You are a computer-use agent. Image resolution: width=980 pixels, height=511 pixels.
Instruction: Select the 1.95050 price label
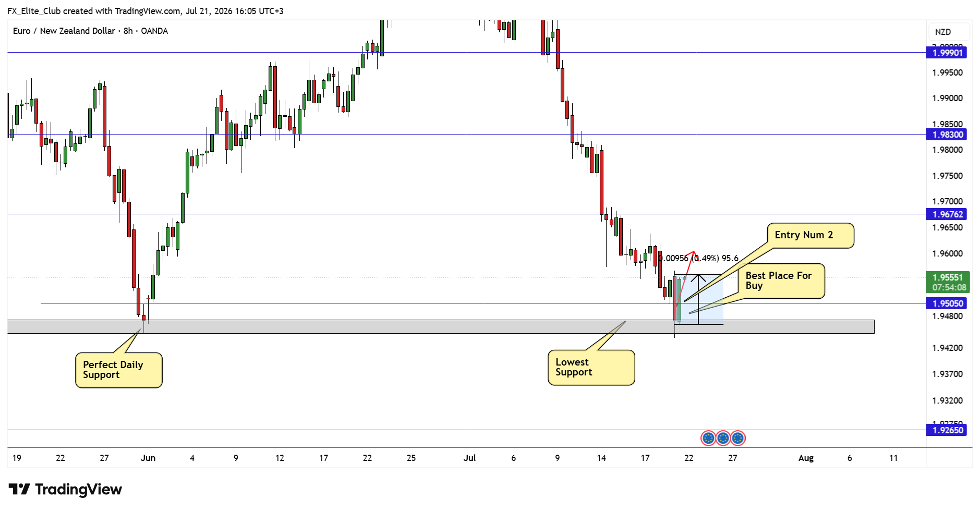[x=947, y=303]
